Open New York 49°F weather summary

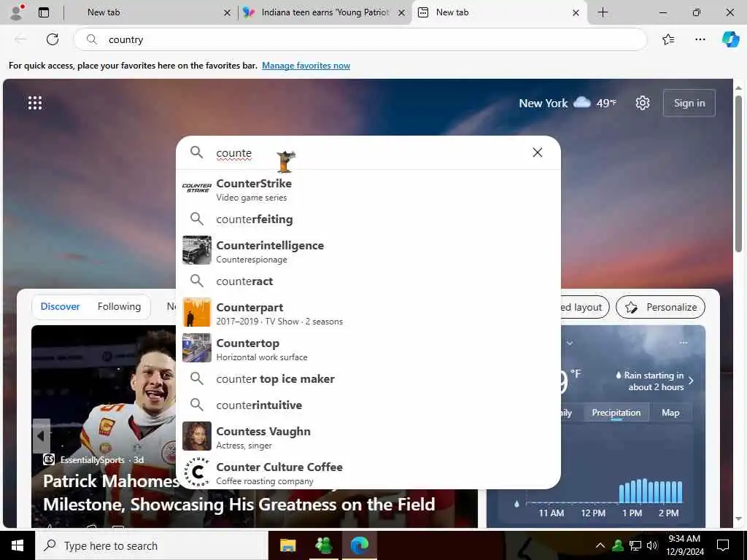tap(568, 103)
